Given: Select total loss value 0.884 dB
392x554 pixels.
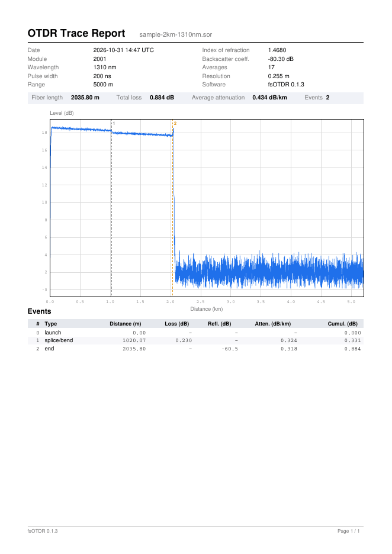Looking at the screenshot, I should point(162,98).
